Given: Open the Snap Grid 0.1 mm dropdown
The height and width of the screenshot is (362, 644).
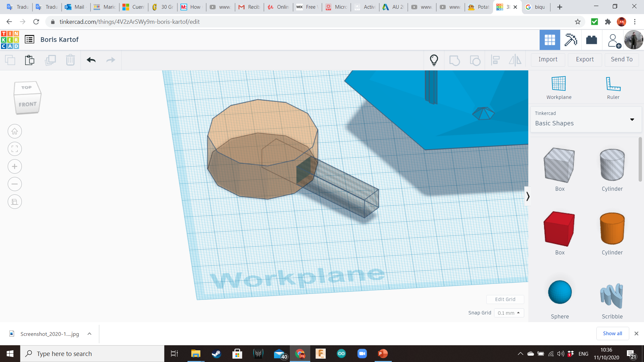Looking at the screenshot, I should coord(508,313).
